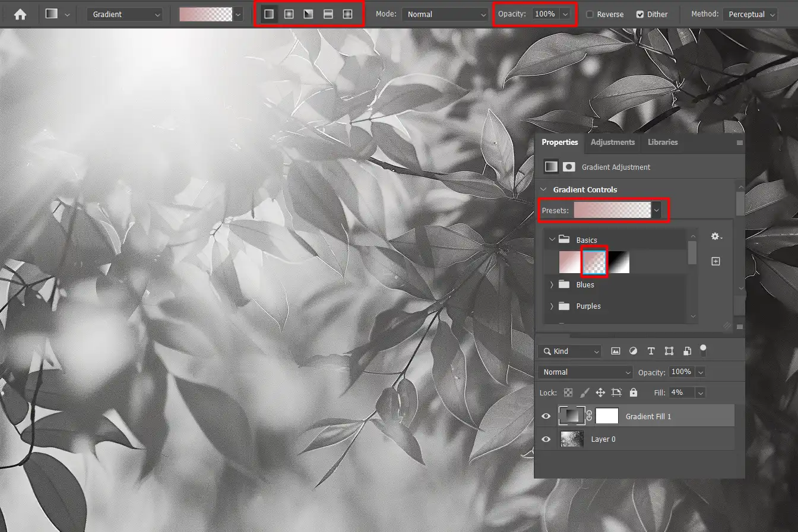Select the Reflected gradient style icon
The width and height of the screenshot is (798, 532).
[328, 14]
